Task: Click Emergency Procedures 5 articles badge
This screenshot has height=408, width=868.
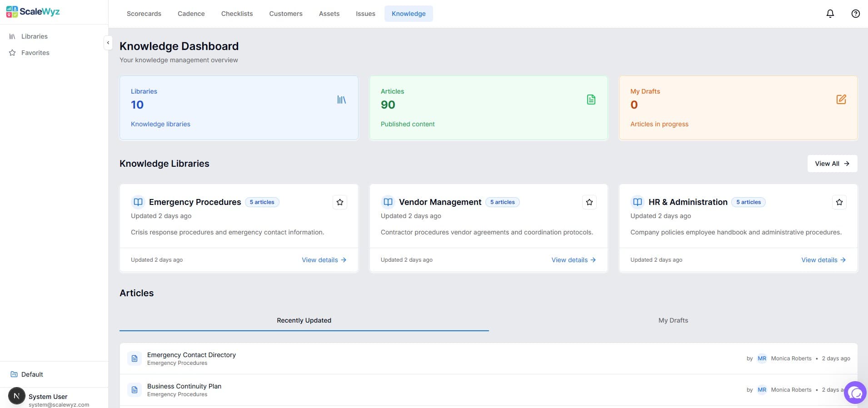Action: click(262, 202)
